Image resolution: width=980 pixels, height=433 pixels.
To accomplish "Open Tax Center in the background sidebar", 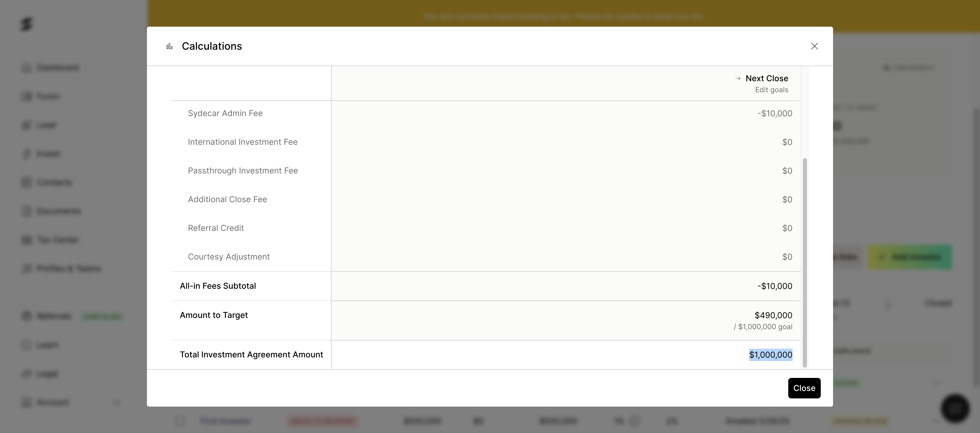I will point(50,240).
